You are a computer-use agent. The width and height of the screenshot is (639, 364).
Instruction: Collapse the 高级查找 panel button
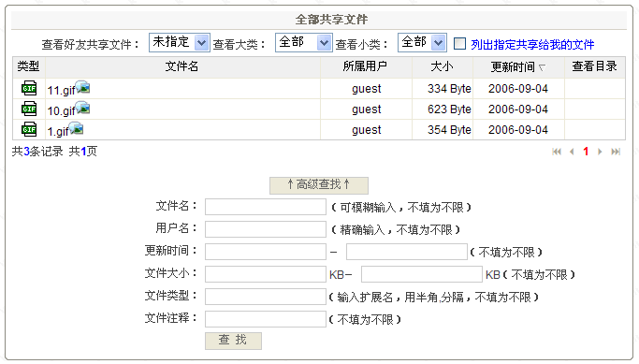pyautogui.click(x=319, y=185)
